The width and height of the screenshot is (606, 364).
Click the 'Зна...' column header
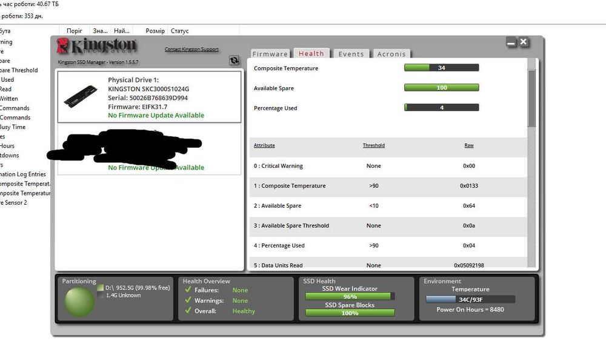(x=100, y=31)
